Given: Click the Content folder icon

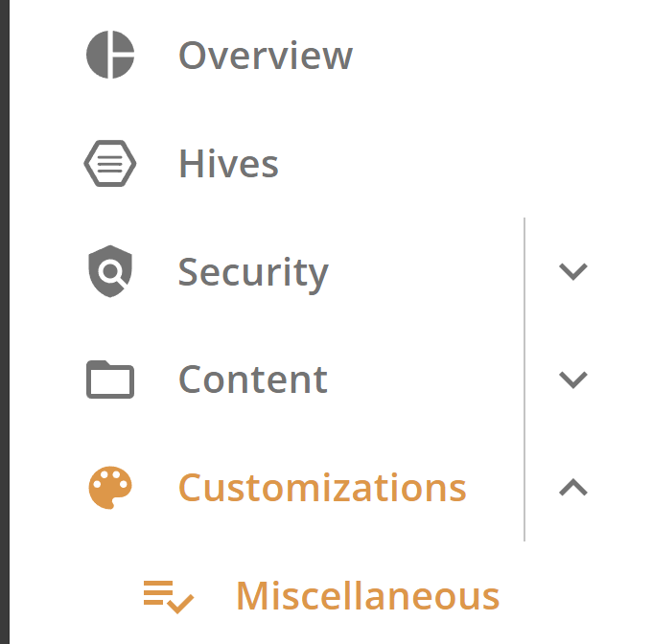Looking at the screenshot, I should 110,379.
